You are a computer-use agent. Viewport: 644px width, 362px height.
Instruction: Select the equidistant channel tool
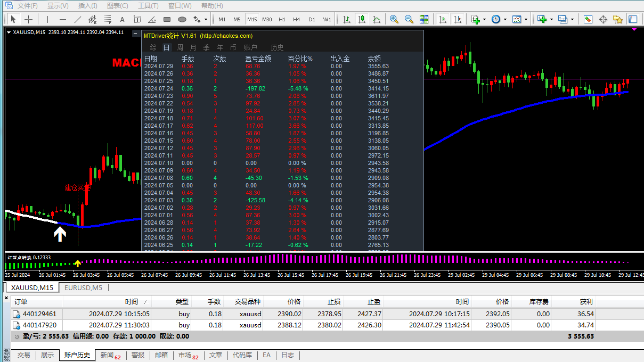(92, 19)
